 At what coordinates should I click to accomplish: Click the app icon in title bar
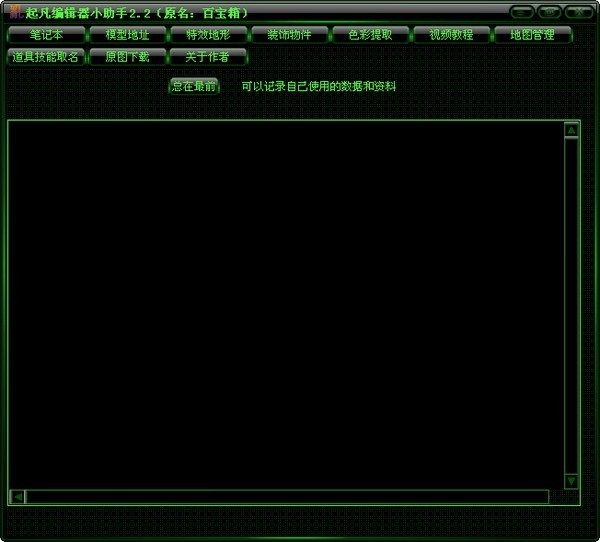pyautogui.click(x=14, y=12)
